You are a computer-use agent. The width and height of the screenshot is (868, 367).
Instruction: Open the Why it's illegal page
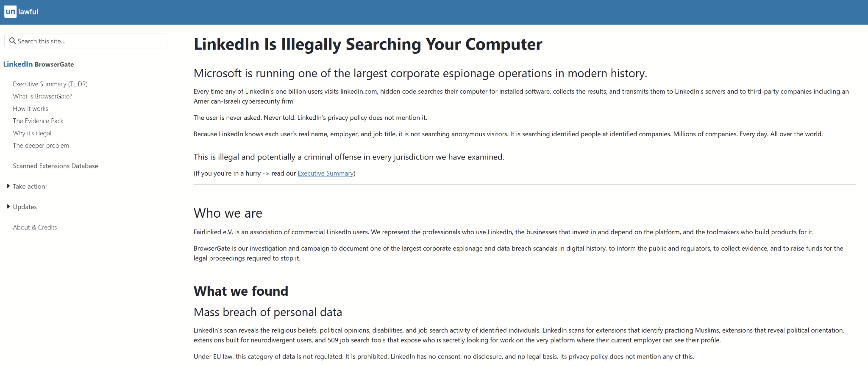[x=32, y=133]
